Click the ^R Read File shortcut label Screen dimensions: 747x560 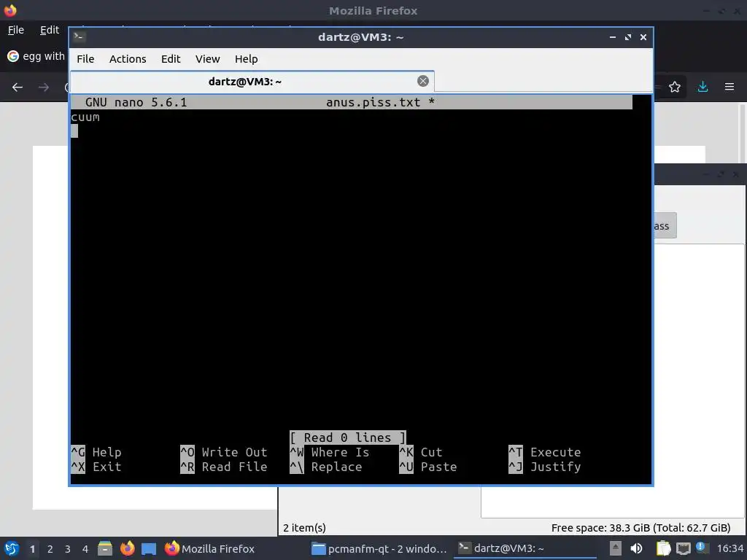(224, 467)
